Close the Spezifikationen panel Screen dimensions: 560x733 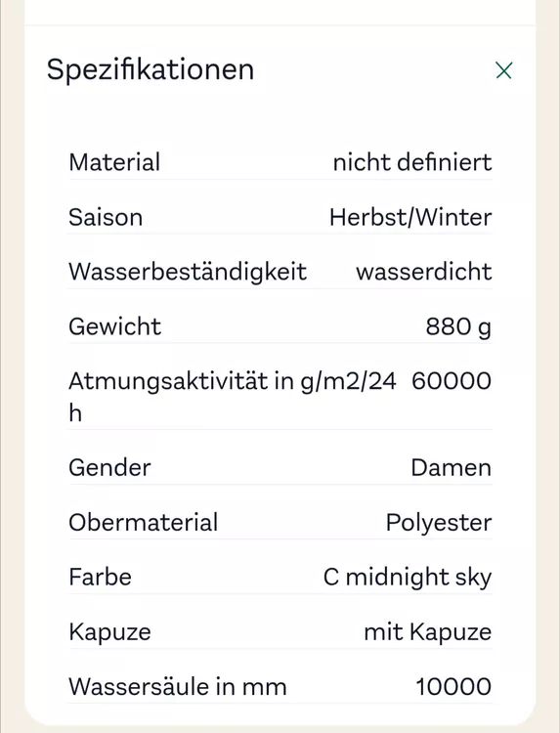pos(503,70)
